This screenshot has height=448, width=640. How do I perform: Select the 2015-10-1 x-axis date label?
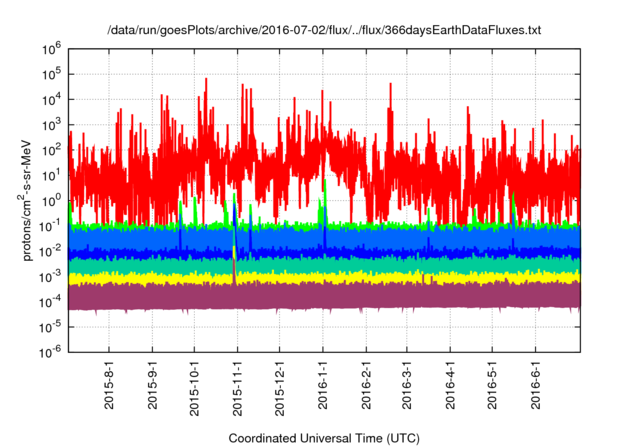point(194,388)
